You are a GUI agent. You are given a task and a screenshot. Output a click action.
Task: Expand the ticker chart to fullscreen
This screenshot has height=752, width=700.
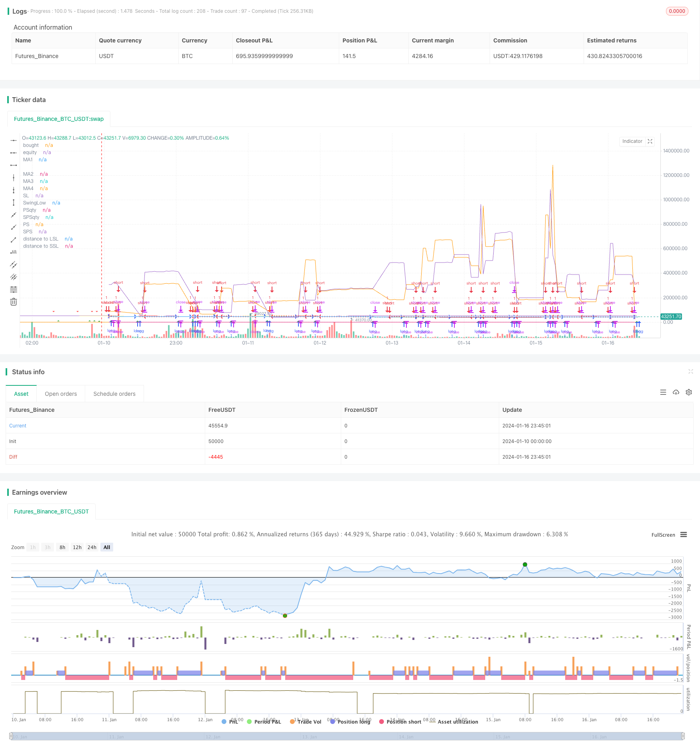[650, 141]
